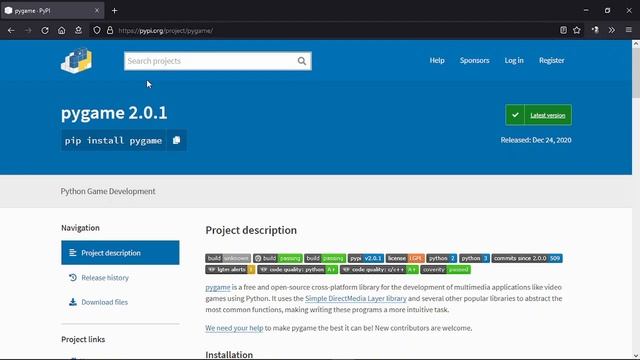Click the license LGPL badge
Screen dimensions: 640x360
click(405, 258)
